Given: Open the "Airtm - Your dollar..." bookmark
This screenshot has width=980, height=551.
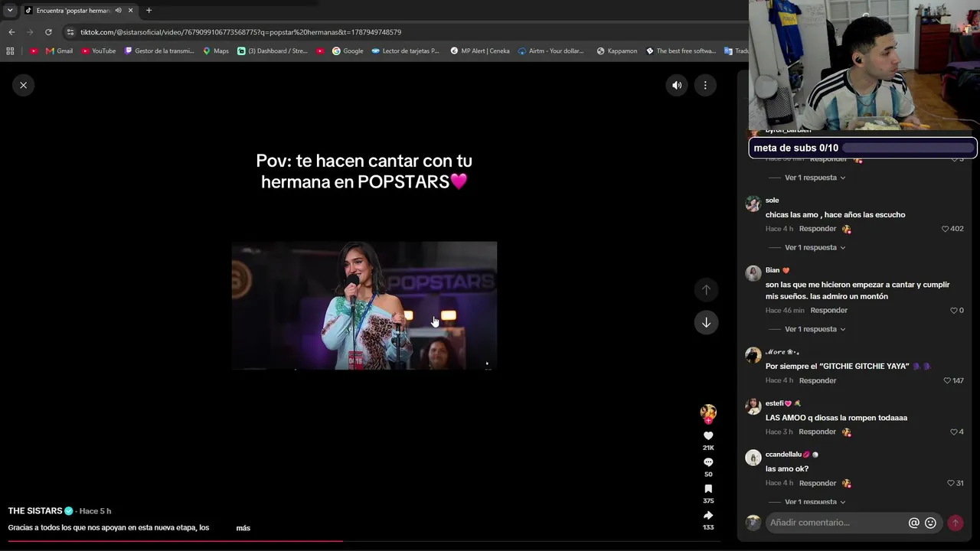Looking at the screenshot, I should click(x=550, y=51).
